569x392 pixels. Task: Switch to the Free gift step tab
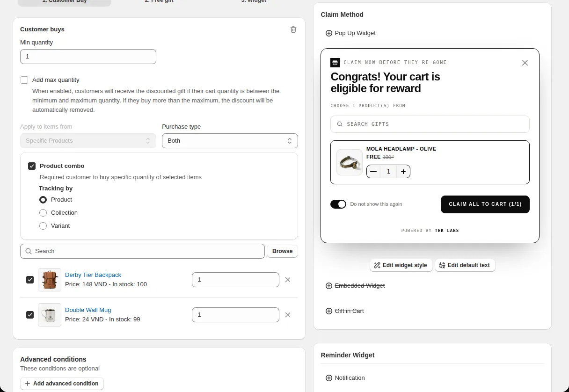point(159,2)
